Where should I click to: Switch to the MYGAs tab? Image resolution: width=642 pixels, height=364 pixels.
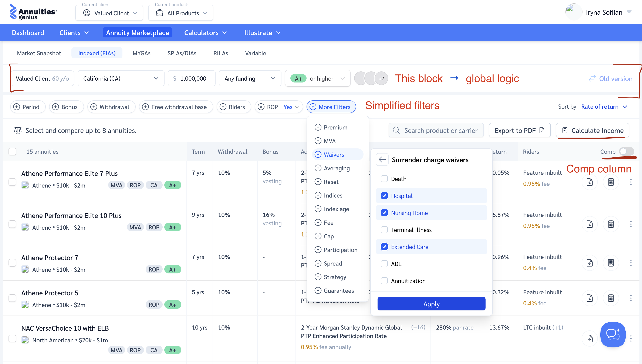click(x=141, y=53)
